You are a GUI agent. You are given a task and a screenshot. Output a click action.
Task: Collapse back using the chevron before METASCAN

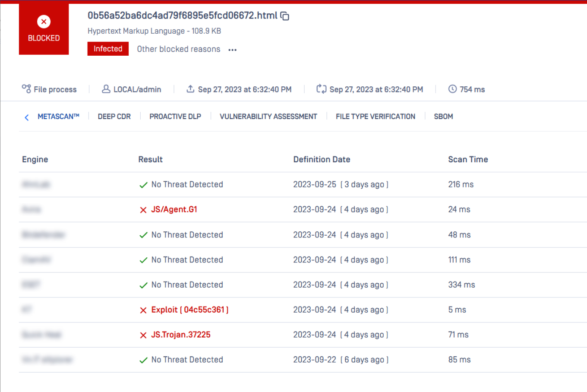(x=26, y=117)
